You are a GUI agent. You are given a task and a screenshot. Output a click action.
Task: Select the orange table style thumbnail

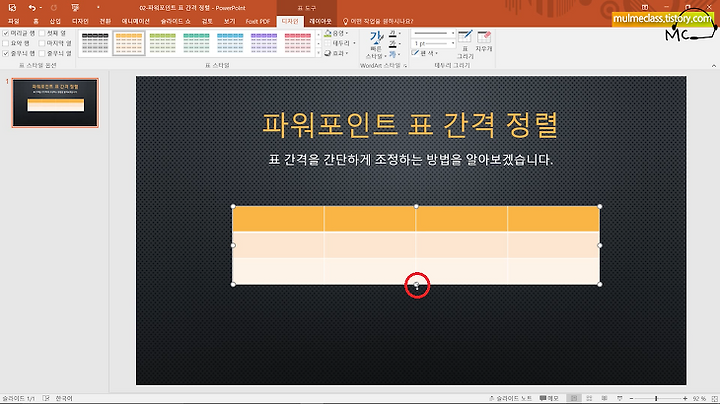(129, 43)
